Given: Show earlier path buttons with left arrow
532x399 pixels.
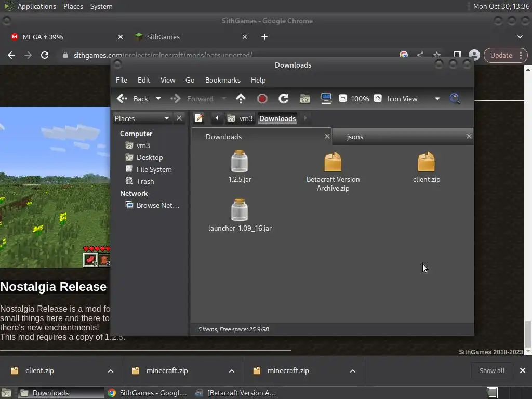Looking at the screenshot, I should 217,118.
